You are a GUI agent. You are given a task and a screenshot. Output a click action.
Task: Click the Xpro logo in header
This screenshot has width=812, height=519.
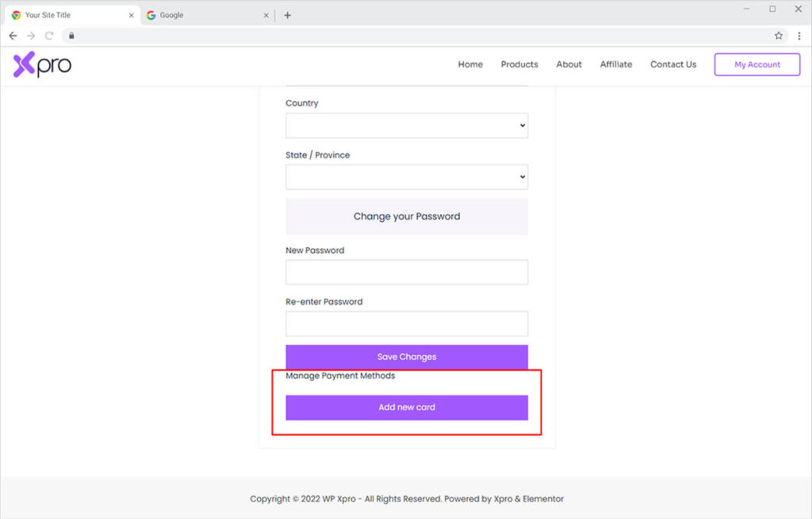[x=42, y=65]
